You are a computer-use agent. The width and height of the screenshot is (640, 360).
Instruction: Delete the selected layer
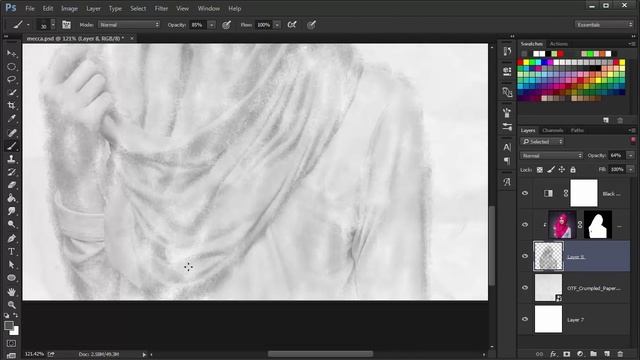(x=620, y=354)
